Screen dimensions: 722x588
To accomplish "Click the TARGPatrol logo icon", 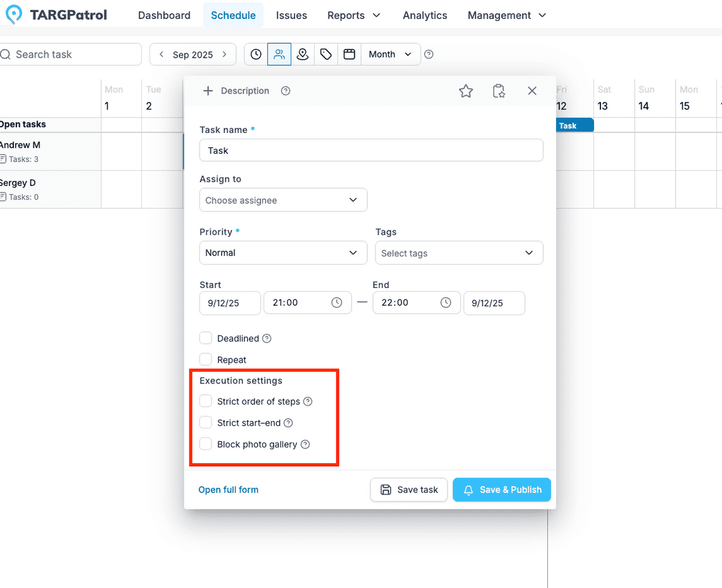I will click(14, 15).
